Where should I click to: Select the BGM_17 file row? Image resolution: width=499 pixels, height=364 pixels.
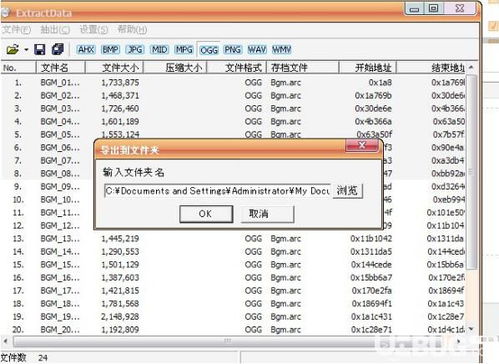click(x=233, y=291)
